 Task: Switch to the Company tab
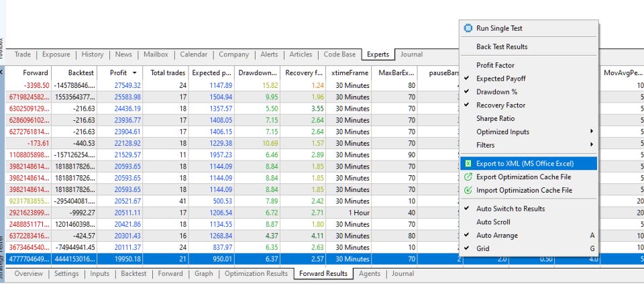tap(233, 54)
